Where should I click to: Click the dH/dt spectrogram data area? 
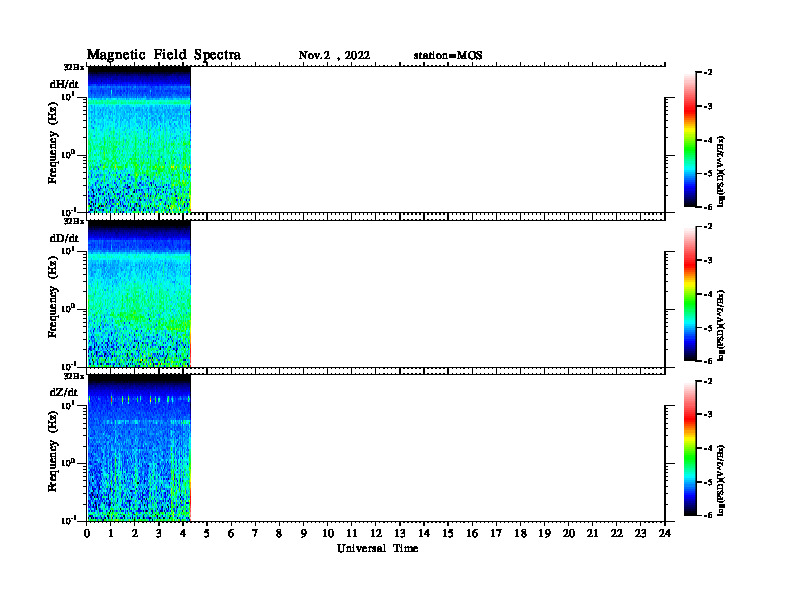(139, 139)
